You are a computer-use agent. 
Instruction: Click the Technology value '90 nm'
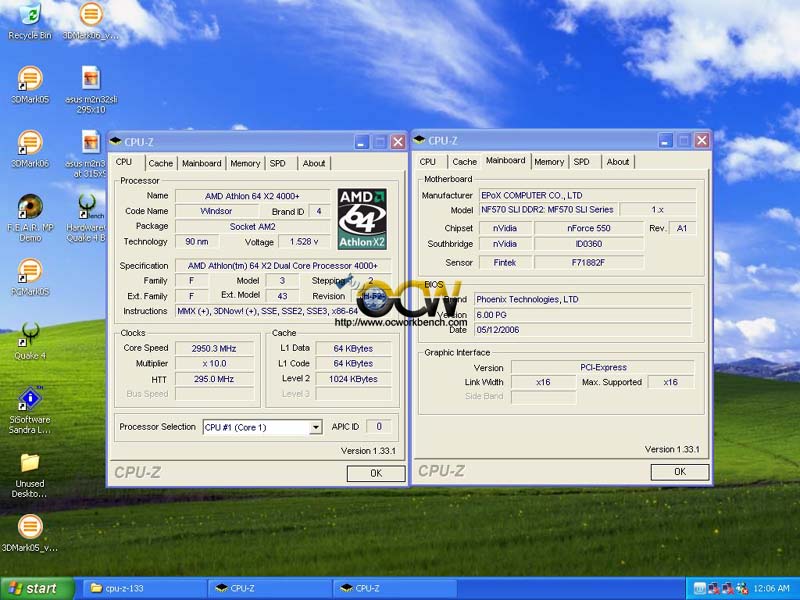point(197,241)
